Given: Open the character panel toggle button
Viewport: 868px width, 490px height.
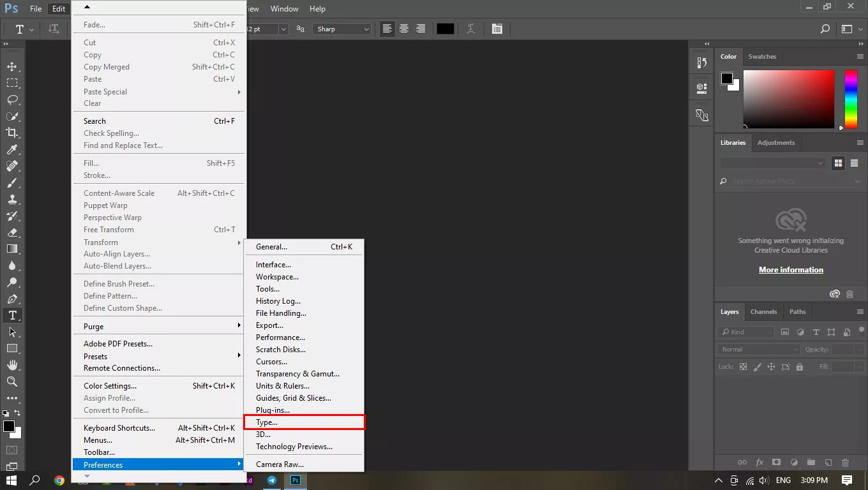Looking at the screenshot, I should [x=497, y=29].
